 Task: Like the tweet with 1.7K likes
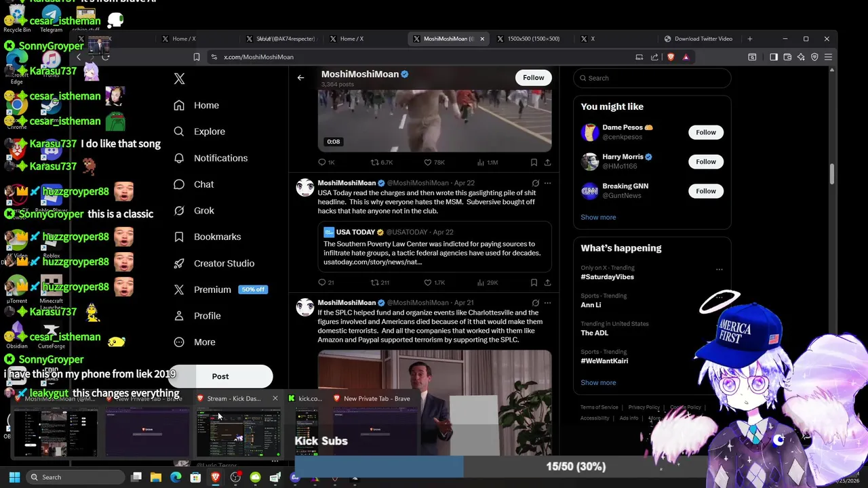point(434,283)
